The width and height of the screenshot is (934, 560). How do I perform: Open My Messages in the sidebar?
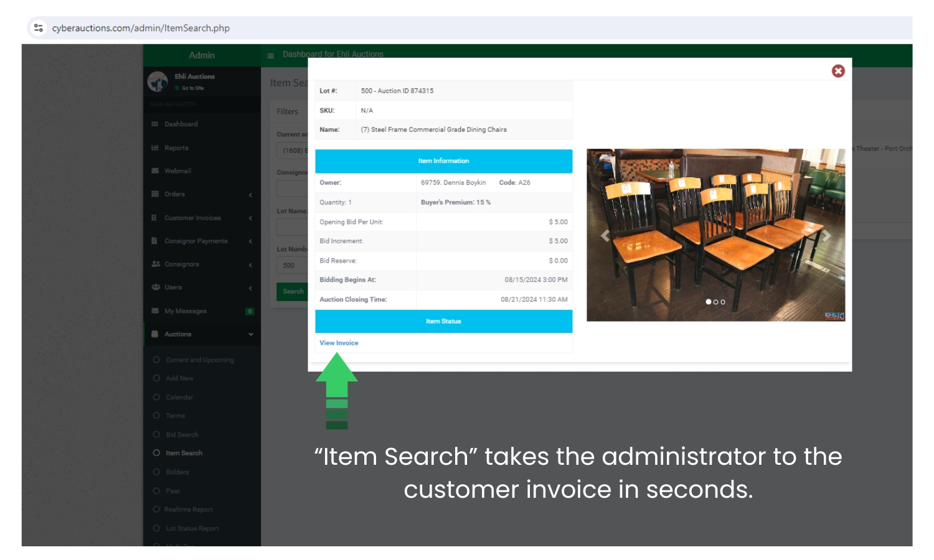(x=185, y=311)
